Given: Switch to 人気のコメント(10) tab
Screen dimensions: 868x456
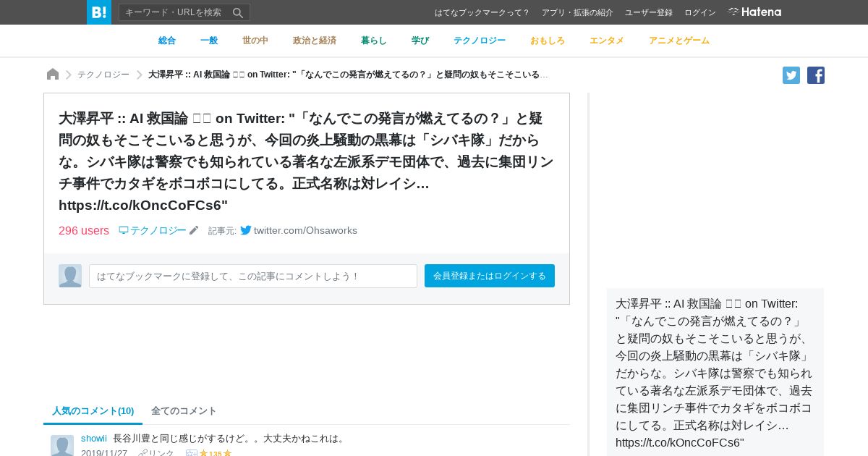Looking at the screenshot, I should pos(93,410).
